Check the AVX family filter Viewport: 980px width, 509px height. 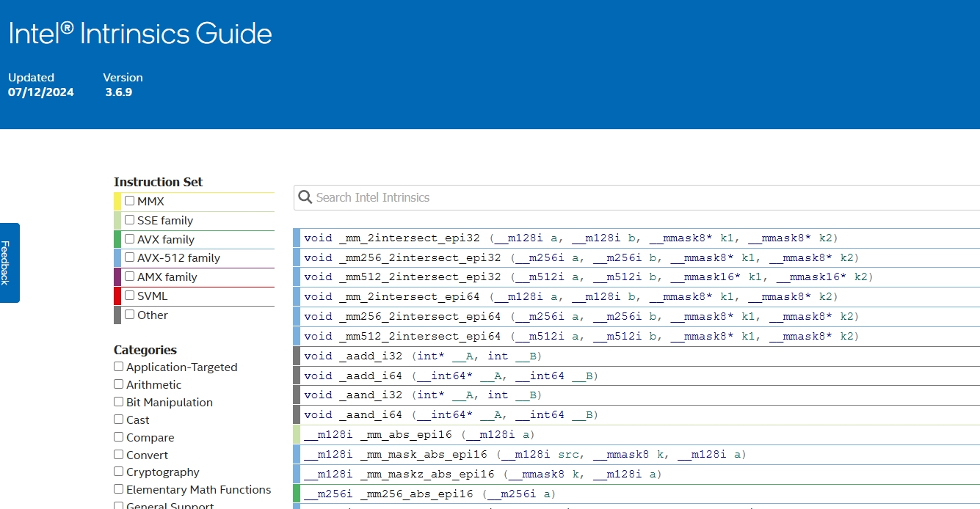130,239
